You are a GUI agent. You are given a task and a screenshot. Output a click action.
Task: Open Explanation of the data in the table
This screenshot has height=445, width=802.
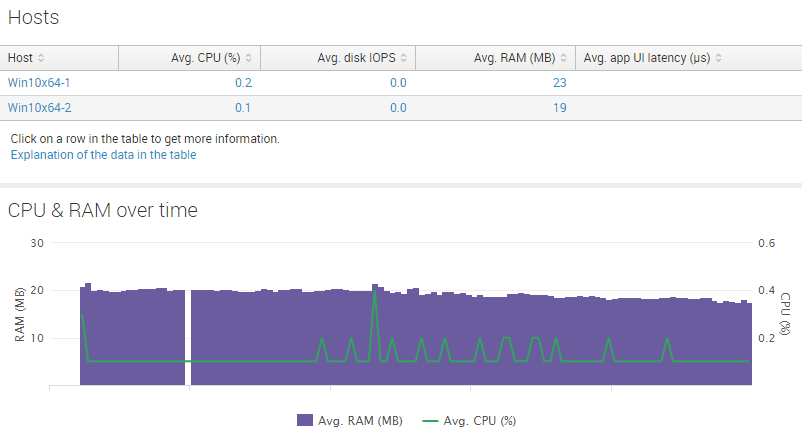pyautogui.click(x=103, y=155)
